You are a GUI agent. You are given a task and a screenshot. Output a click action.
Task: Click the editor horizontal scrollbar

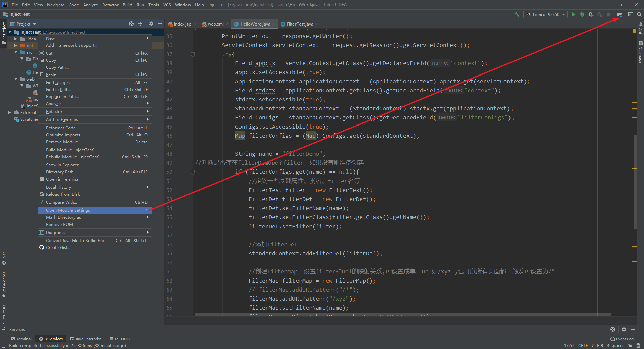coord(403,315)
